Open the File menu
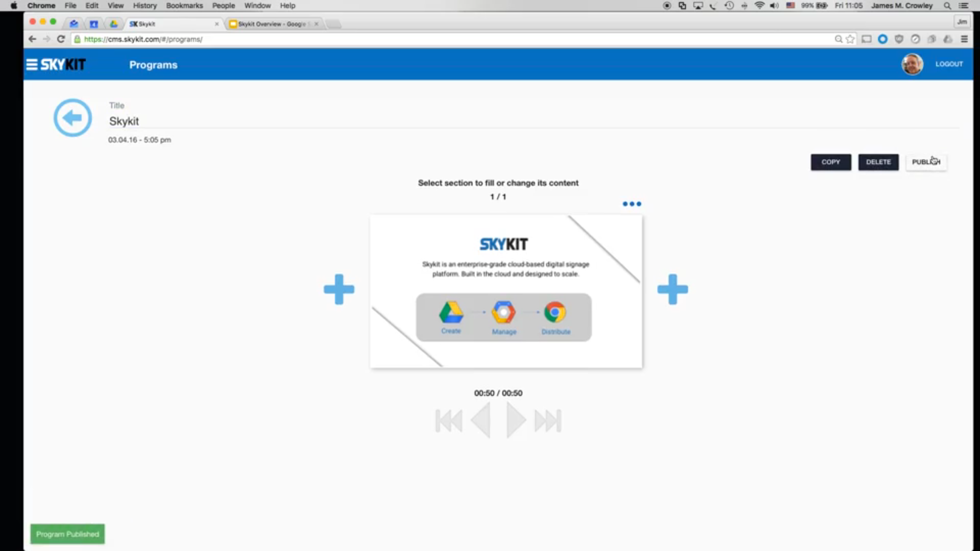This screenshot has height=551, width=980. tap(70, 6)
